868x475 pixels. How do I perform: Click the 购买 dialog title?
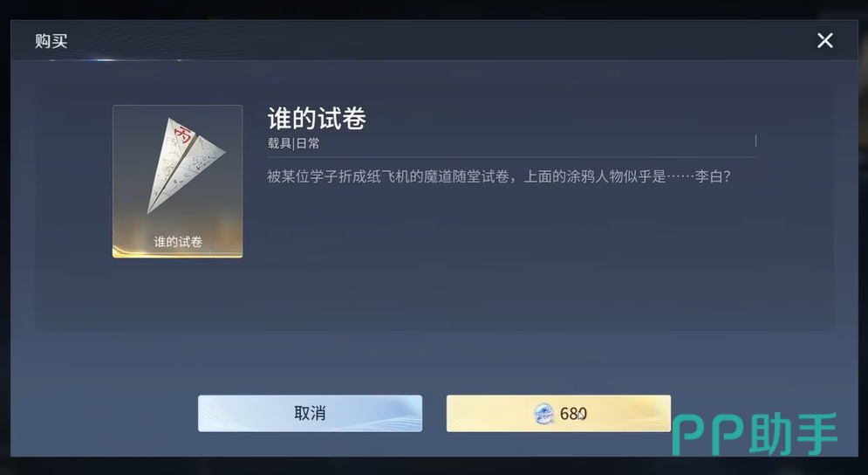[x=51, y=40]
